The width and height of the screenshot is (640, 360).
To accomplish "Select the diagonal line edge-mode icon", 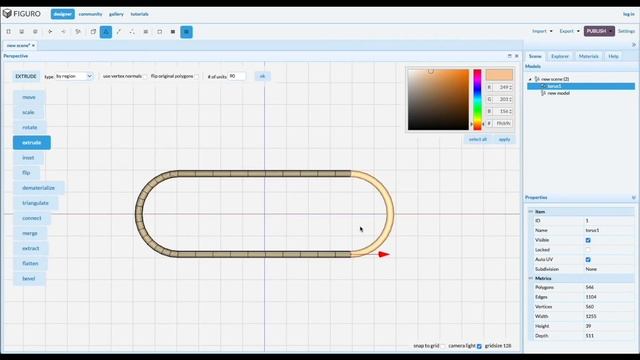I will pyautogui.click(x=119, y=32).
